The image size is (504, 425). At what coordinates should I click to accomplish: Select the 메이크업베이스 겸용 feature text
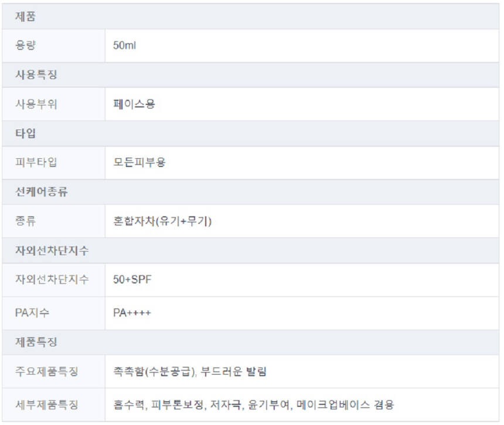pos(345,404)
